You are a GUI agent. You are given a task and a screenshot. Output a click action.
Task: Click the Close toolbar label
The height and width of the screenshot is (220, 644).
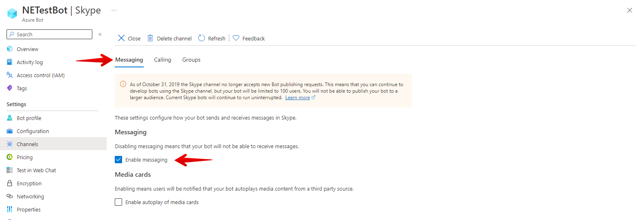134,38
